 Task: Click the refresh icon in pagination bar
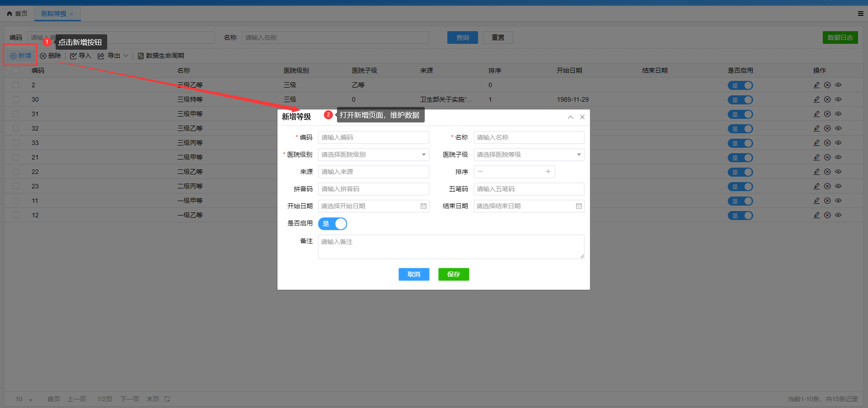[x=167, y=399]
